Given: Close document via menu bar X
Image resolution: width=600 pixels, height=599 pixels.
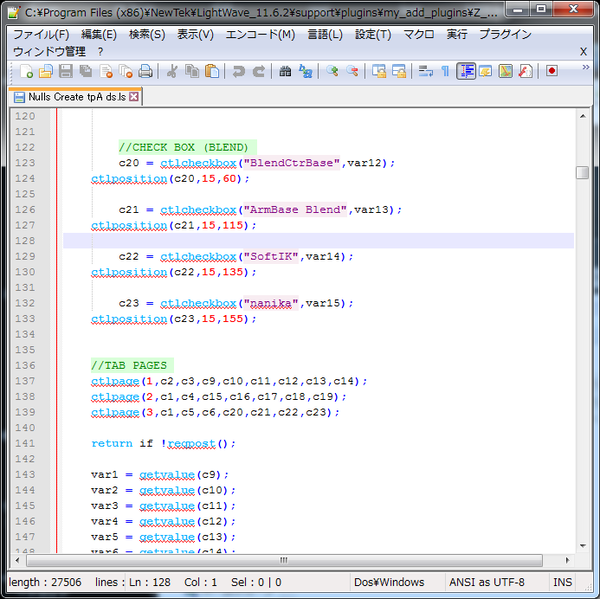Looking at the screenshot, I should coord(583,51).
